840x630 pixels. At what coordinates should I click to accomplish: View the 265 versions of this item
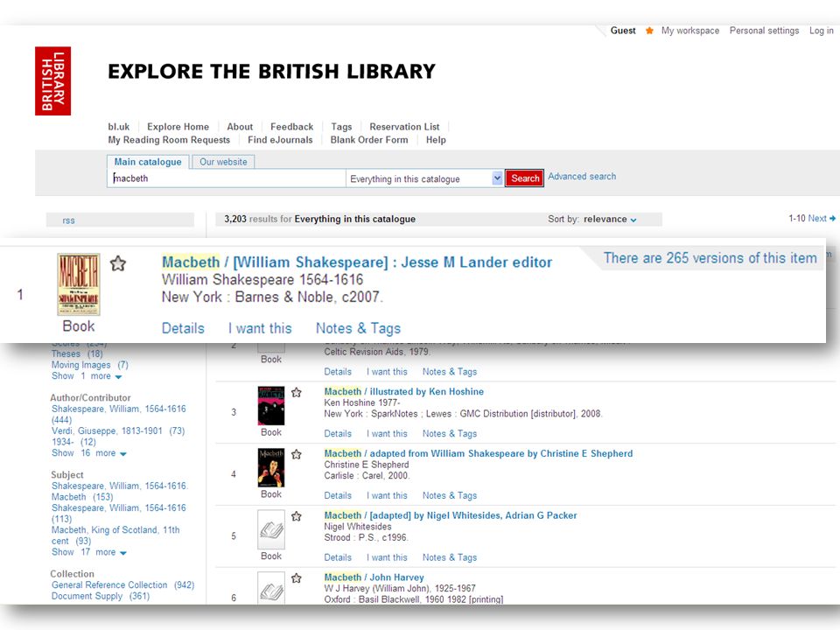click(x=710, y=258)
